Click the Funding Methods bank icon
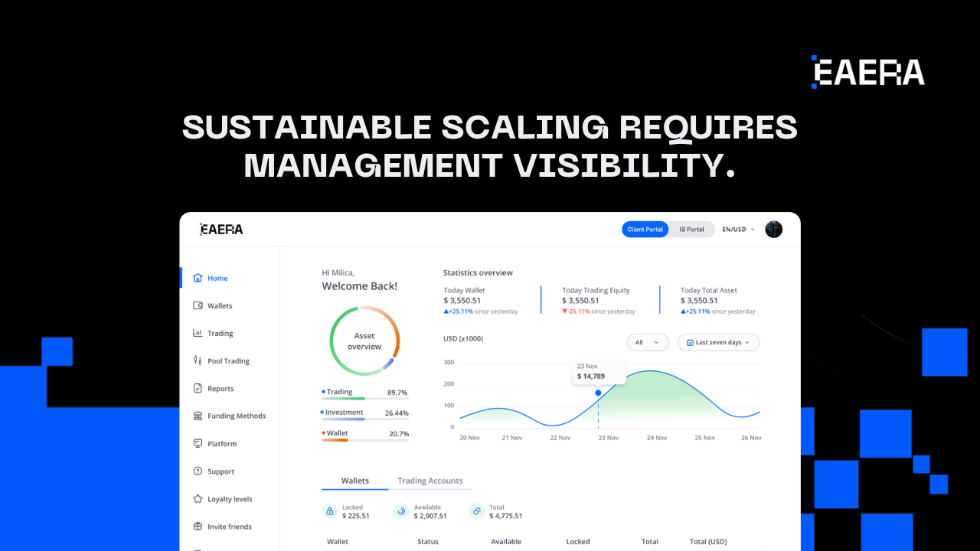The width and height of the screenshot is (980, 551). (198, 416)
